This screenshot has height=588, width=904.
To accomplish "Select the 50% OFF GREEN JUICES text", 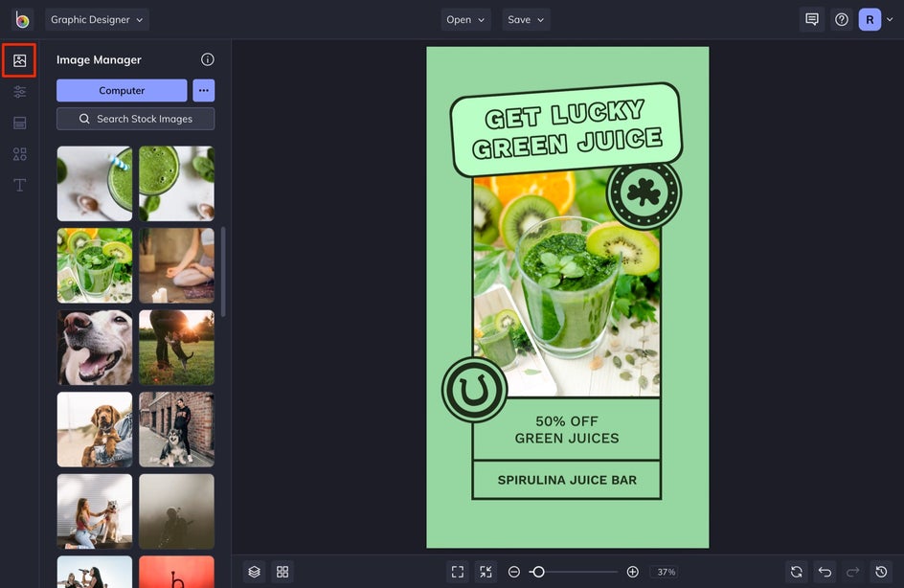I will coord(567,430).
